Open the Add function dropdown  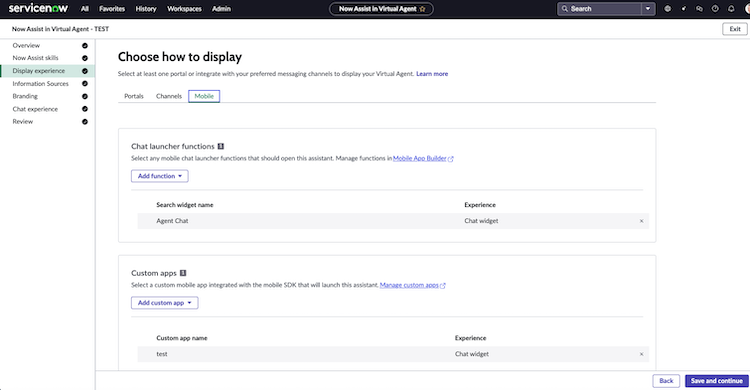click(160, 176)
